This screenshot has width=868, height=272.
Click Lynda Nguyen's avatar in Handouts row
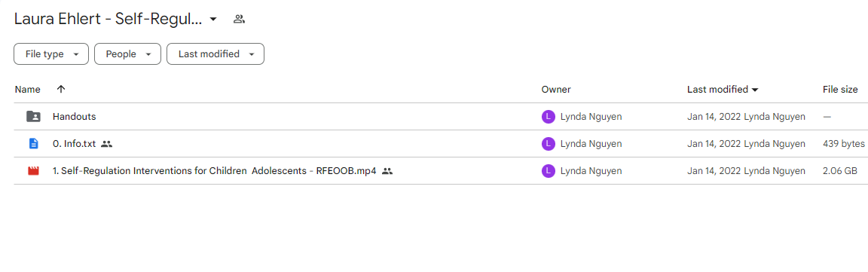pos(548,116)
